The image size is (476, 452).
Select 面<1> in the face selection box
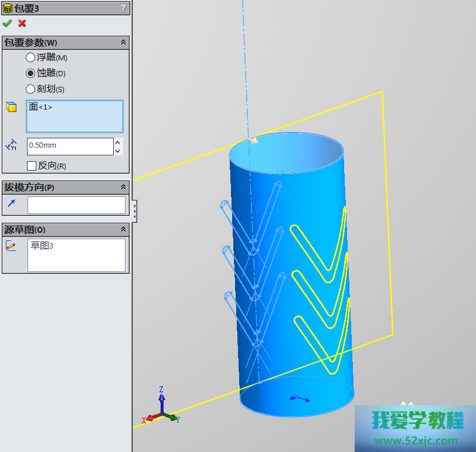point(40,107)
